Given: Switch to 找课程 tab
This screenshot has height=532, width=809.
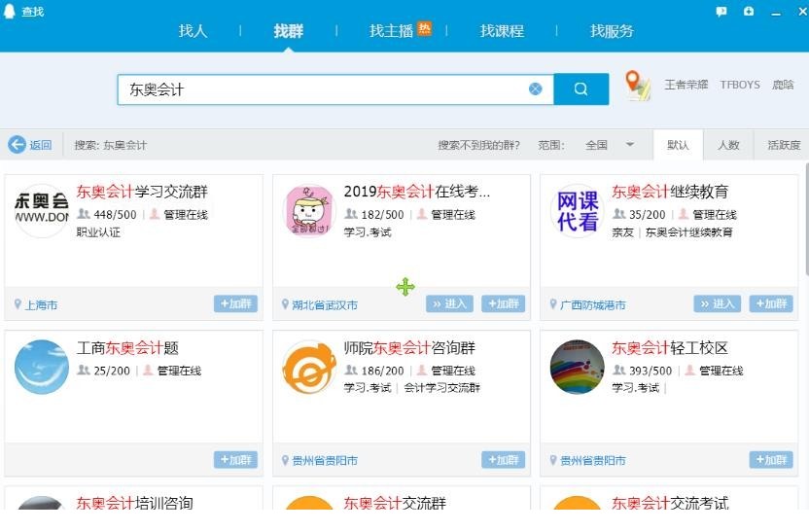Looking at the screenshot, I should coord(502,31).
